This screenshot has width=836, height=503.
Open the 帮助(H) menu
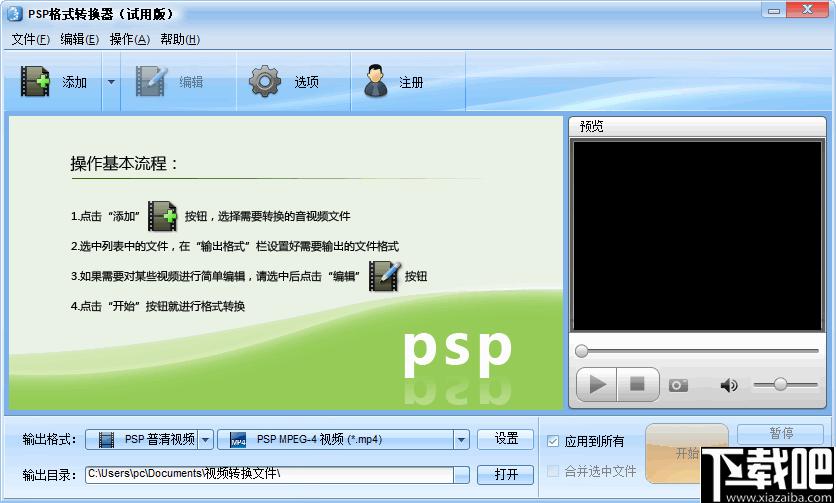[x=180, y=39]
